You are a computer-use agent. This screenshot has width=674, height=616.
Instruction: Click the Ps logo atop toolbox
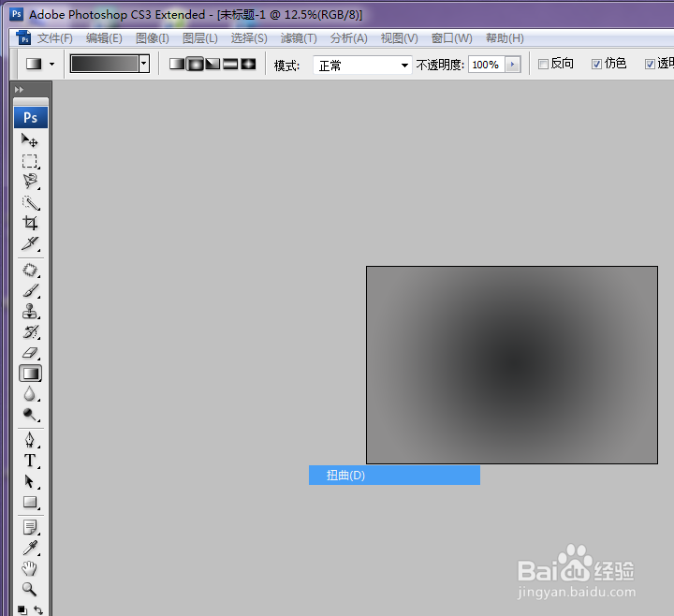click(x=31, y=117)
